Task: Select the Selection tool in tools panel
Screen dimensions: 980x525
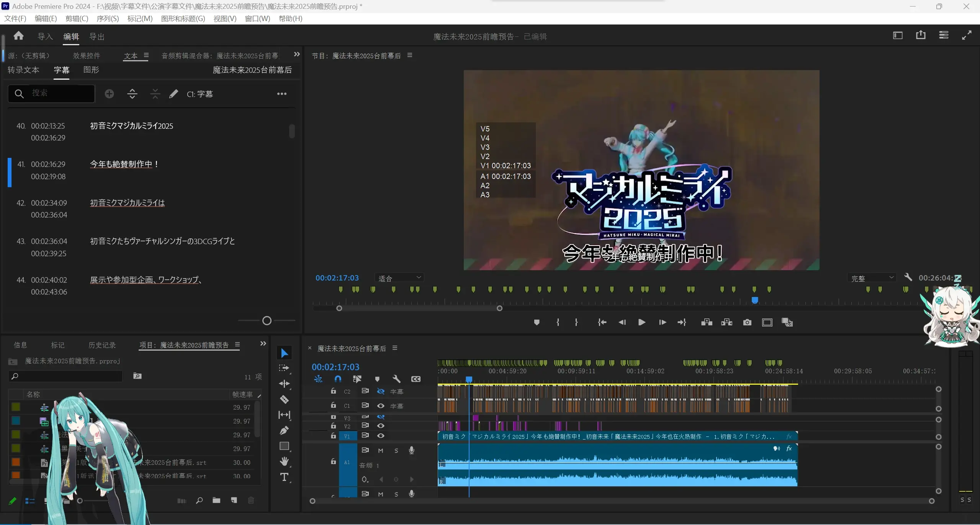Action: point(284,353)
